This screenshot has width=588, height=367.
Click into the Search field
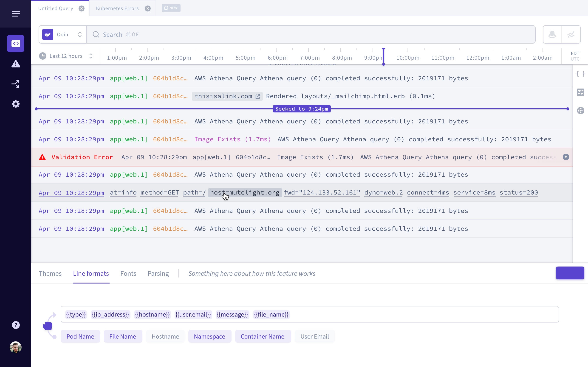click(x=311, y=34)
